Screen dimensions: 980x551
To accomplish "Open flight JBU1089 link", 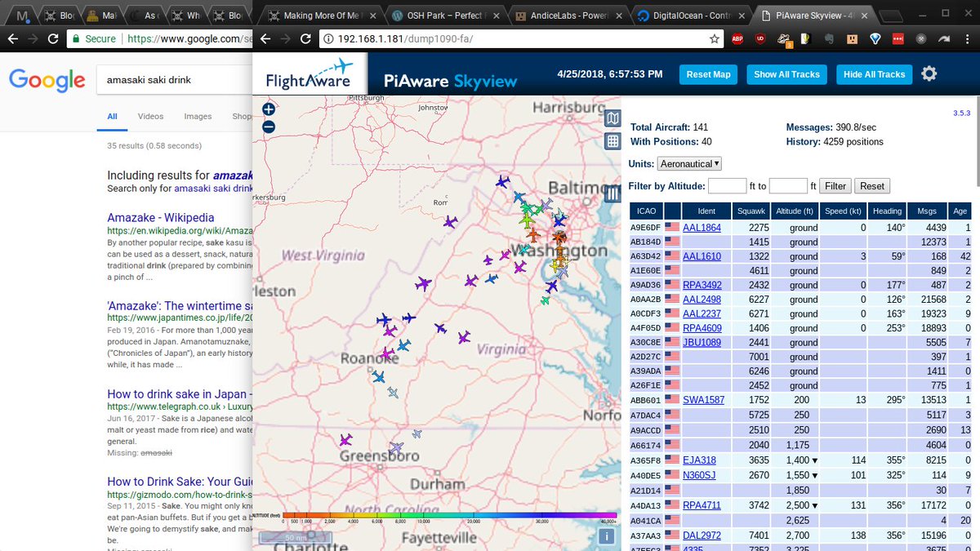I will point(702,343).
